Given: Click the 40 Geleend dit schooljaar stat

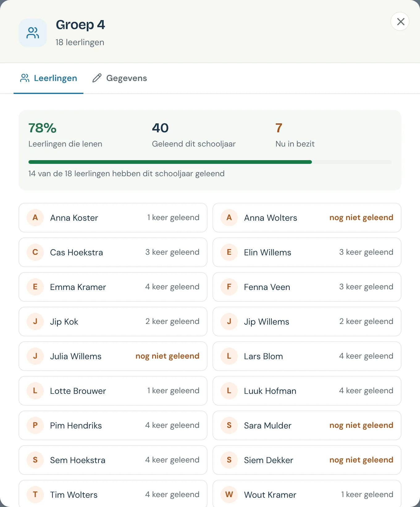Looking at the screenshot, I should 194,135.
